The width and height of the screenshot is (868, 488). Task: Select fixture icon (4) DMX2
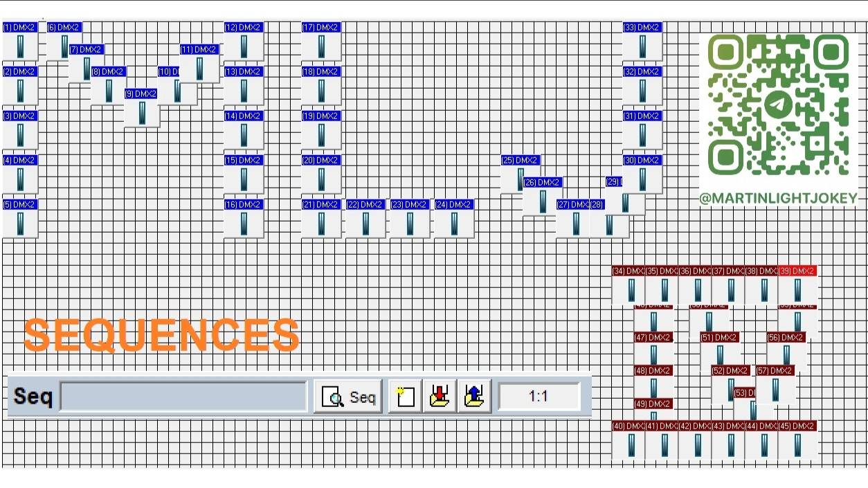(20, 174)
